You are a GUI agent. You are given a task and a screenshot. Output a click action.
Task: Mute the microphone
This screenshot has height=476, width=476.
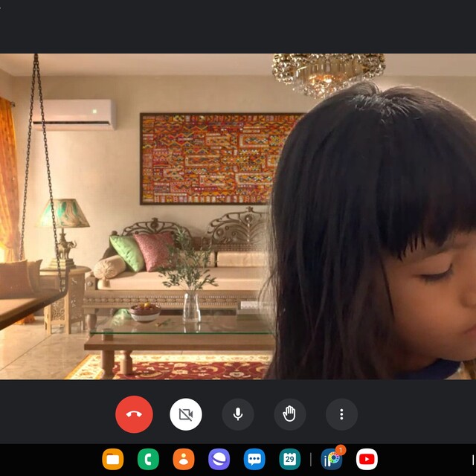pyautogui.click(x=238, y=414)
